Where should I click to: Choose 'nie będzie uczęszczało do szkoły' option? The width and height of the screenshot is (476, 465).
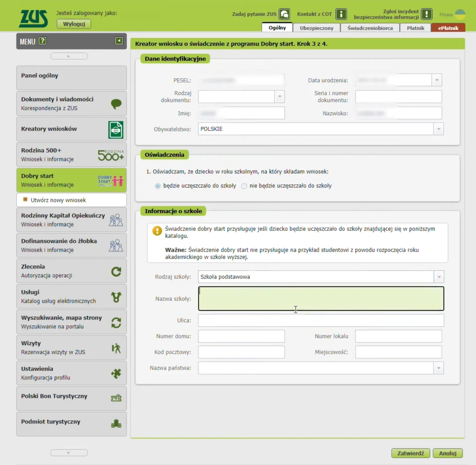tap(244, 186)
